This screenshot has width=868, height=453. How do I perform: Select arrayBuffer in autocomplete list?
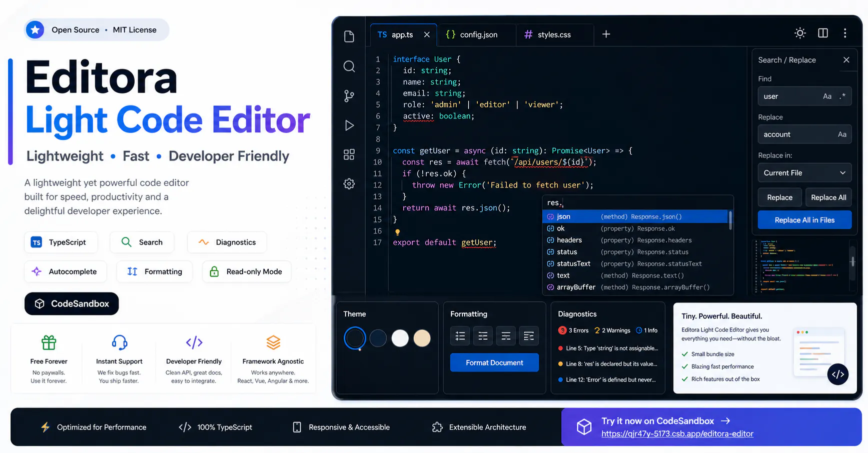635,287
